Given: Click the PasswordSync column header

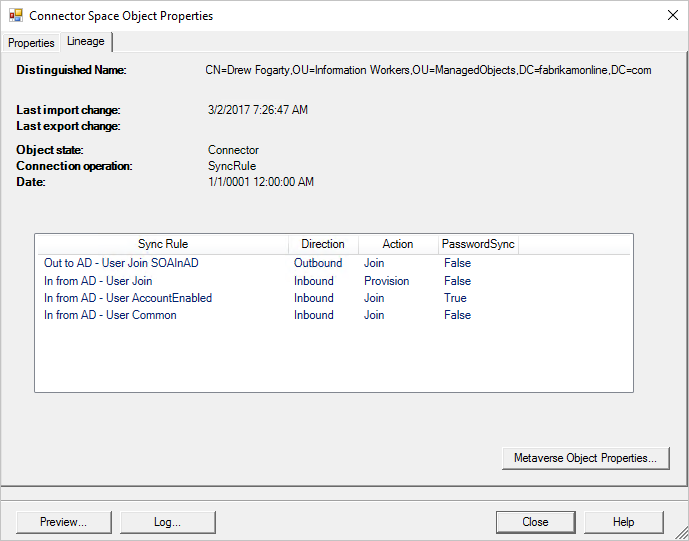Looking at the screenshot, I should [478, 244].
